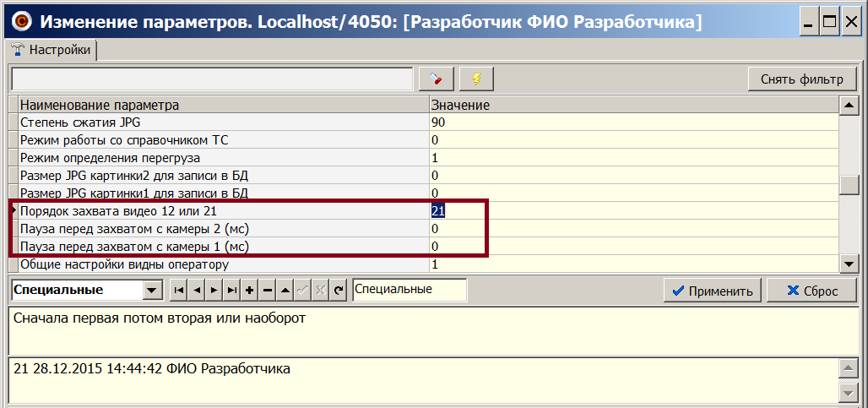868x408 pixels.
Task: Go to next record in navigator
Action: pyautogui.click(x=213, y=291)
